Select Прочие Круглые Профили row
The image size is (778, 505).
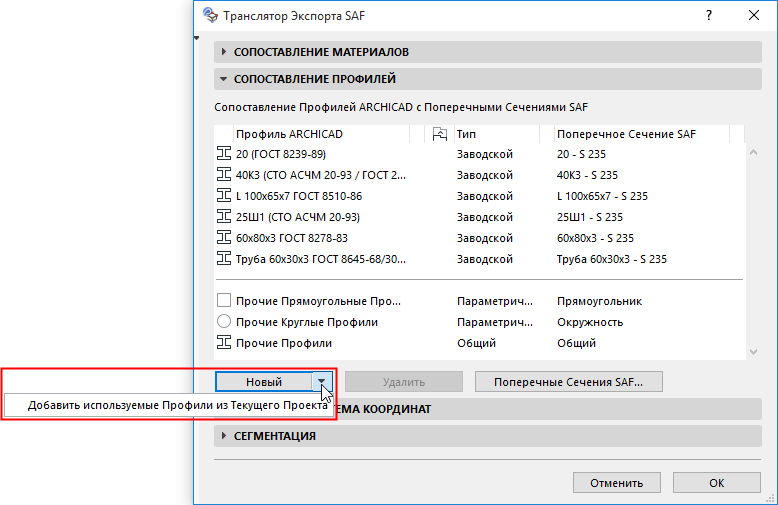coord(480,322)
